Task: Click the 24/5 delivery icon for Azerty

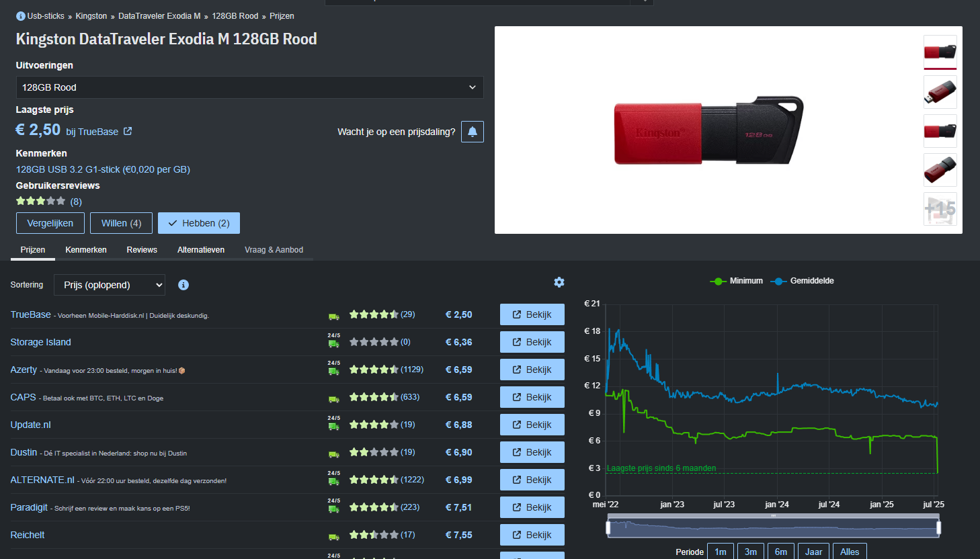Action: (x=334, y=368)
